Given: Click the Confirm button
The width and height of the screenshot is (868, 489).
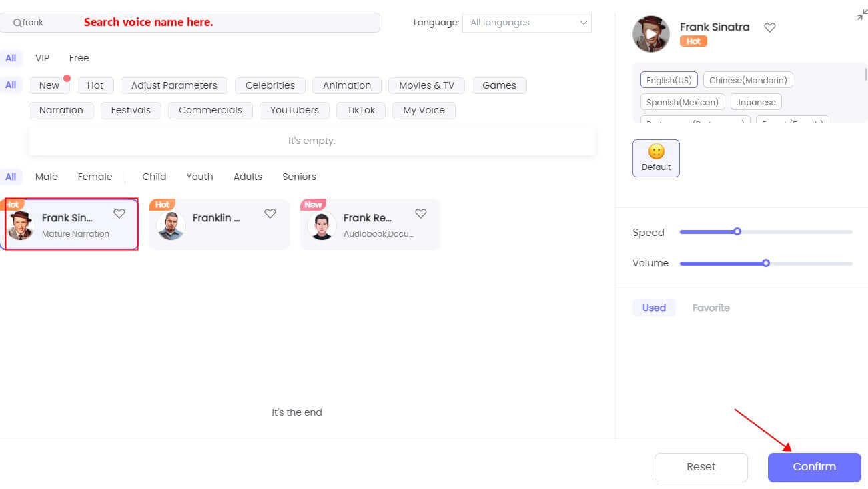Looking at the screenshot, I should pos(815,467).
